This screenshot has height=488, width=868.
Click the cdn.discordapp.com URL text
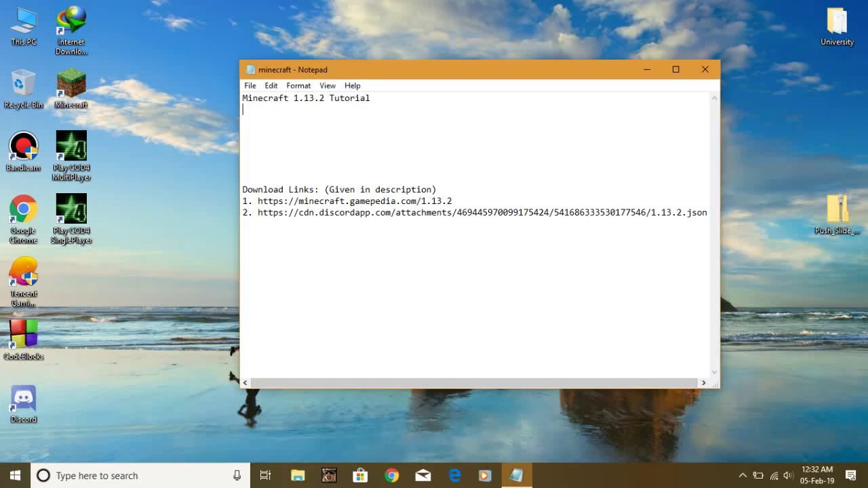[x=482, y=213]
